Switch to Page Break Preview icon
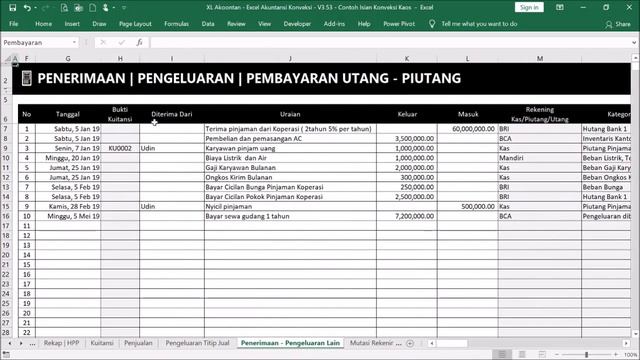This screenshot has width=640, height=360. (542, 354)
